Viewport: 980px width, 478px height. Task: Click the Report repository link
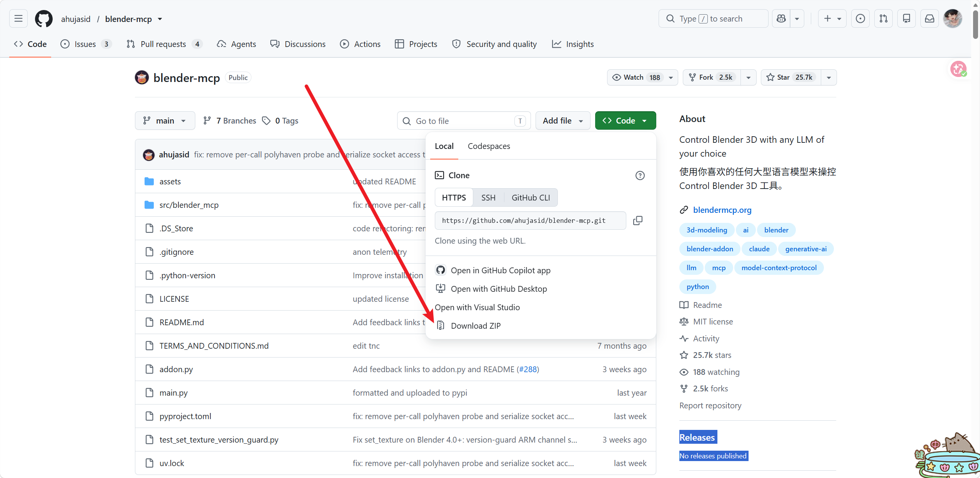pyautogui.click(x=710, y=406)
